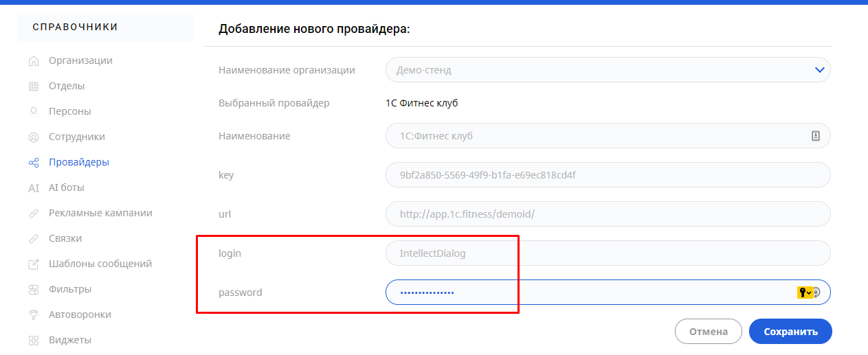Click the Провайдеры share icon
This screenshot has height=355, width=868.
tap(33, 163)
